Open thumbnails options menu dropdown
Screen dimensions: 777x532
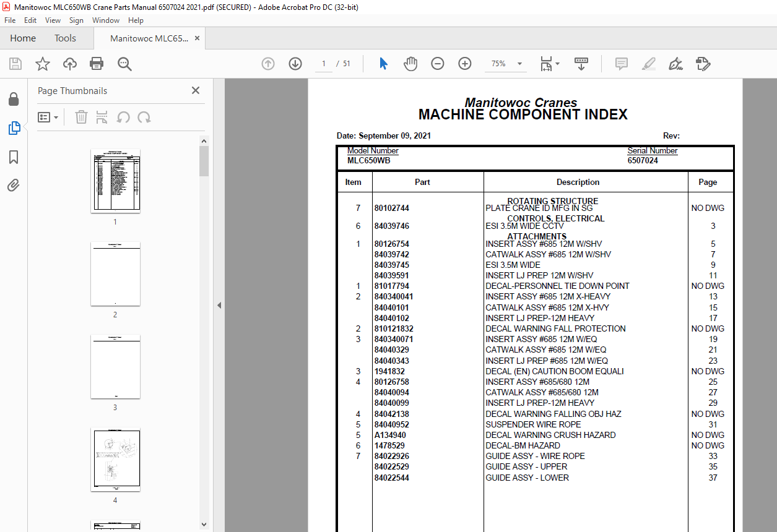tap(48, 117)
